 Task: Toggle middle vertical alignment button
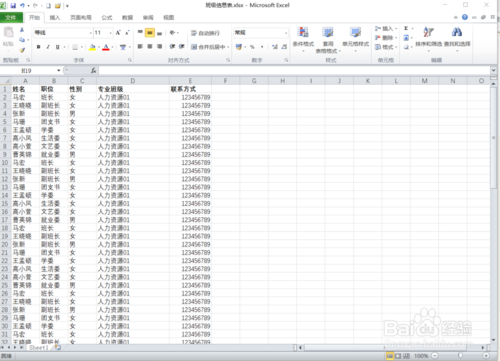tap(150, 33)
